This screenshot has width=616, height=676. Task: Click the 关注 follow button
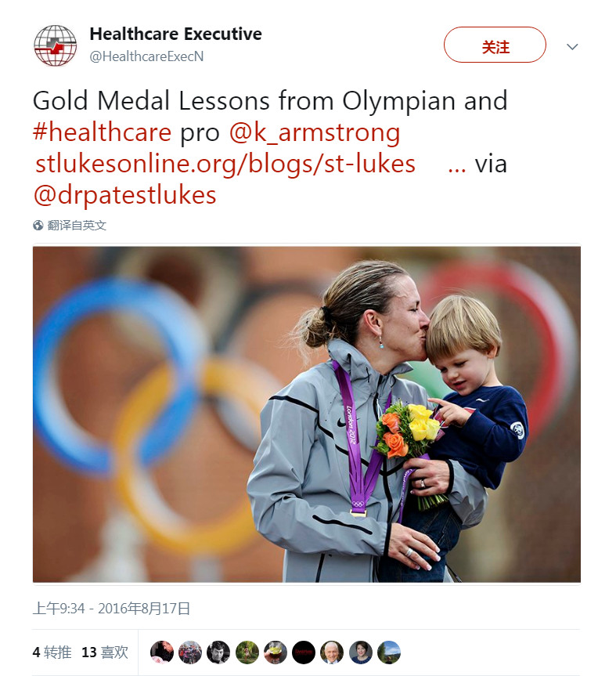click(x=495, y=45)
